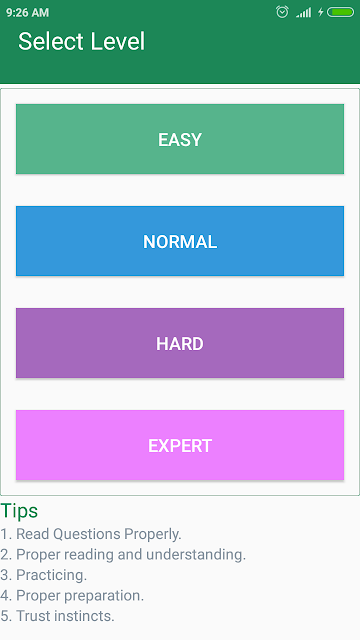Select the 'Practicing' tip line
Screen dimensions: 360x640
(x=44, y=575)
